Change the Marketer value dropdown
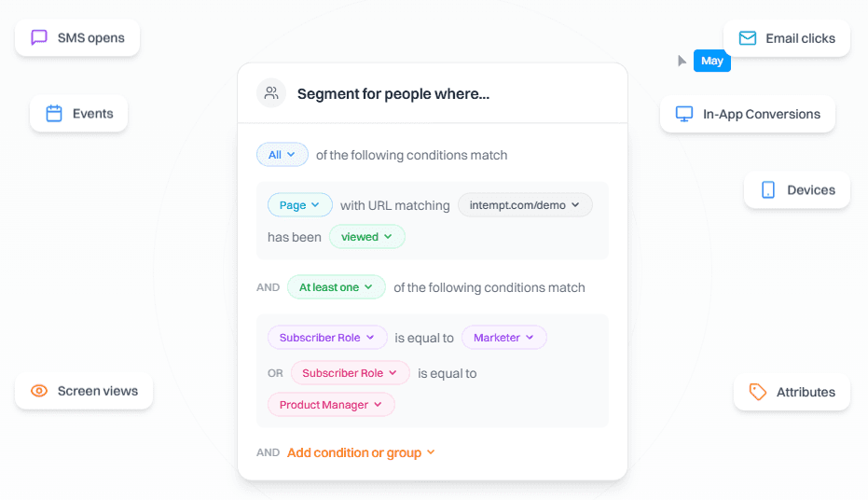Viewport: 868px width, 500px height. [x=503, y=338]
